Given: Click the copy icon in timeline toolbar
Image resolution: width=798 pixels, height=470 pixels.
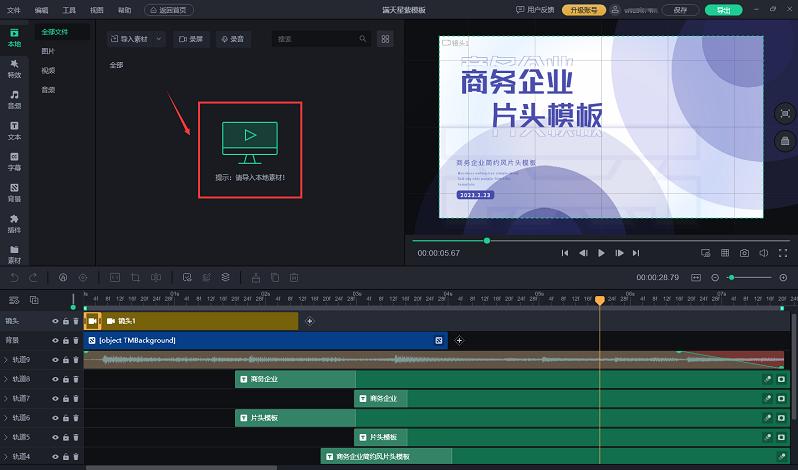Looking at the screenshot, I should pyautogui.click(x=275, y=277).
